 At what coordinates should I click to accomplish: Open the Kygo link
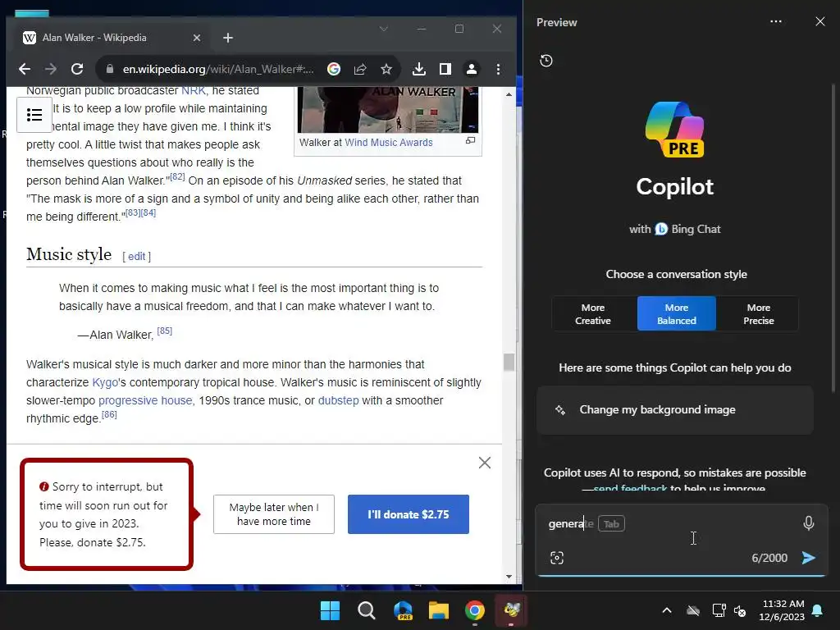click(x=105, y=382)
